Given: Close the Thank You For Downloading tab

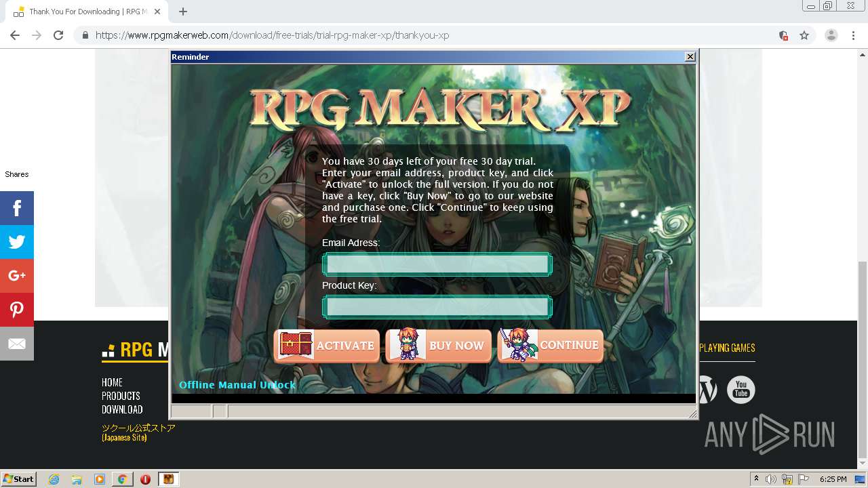Looking at the screenshot, I should [157, 12].
